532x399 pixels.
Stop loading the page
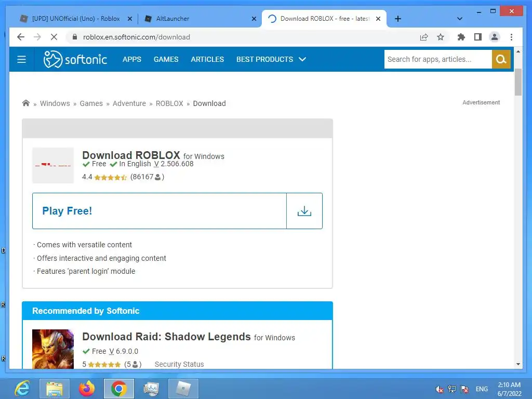point(54,37)
